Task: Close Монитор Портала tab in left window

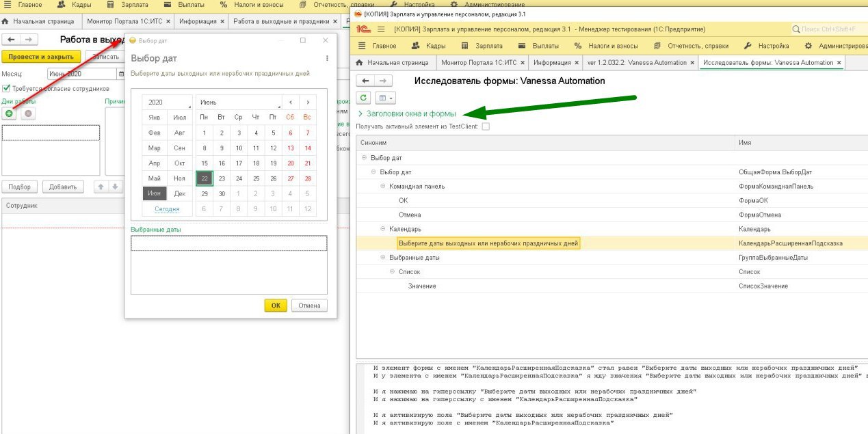Action: click(x=168, y=21)
